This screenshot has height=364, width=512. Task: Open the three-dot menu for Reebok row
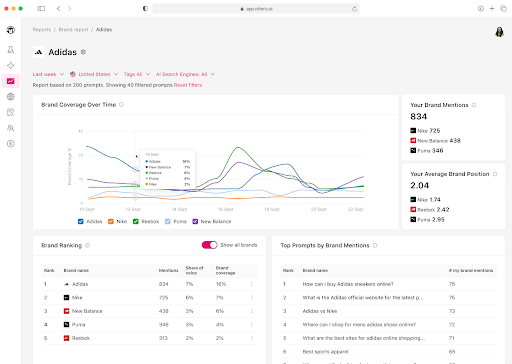coord(252,338)
